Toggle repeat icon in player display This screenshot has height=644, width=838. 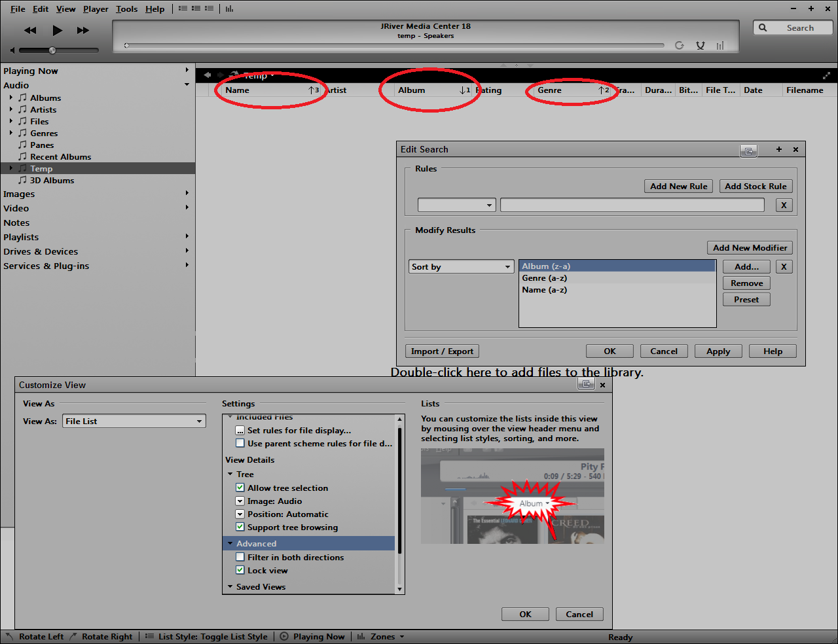click(x=680, y=45)
